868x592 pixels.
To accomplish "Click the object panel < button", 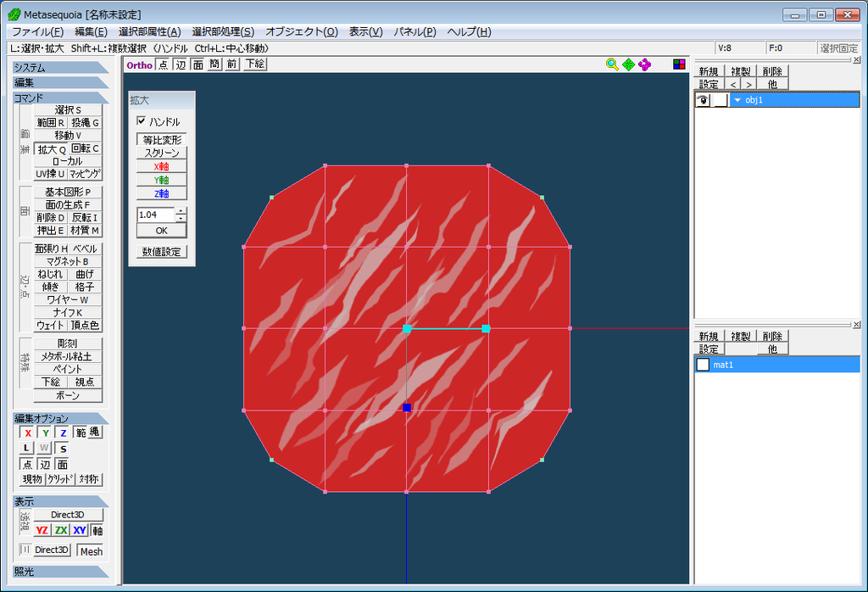I will (x=733, y=84).
